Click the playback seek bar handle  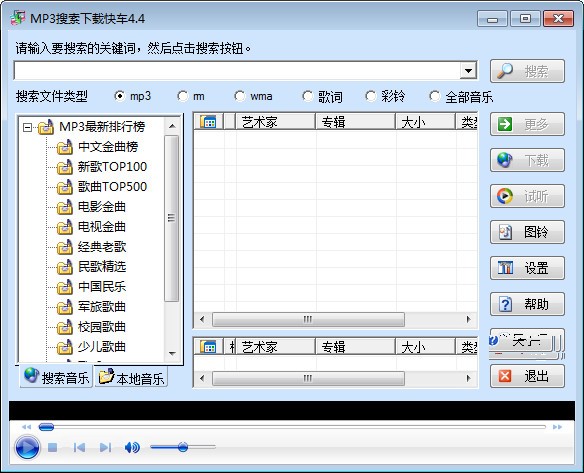pyautogui.click(x=46, y=427)
